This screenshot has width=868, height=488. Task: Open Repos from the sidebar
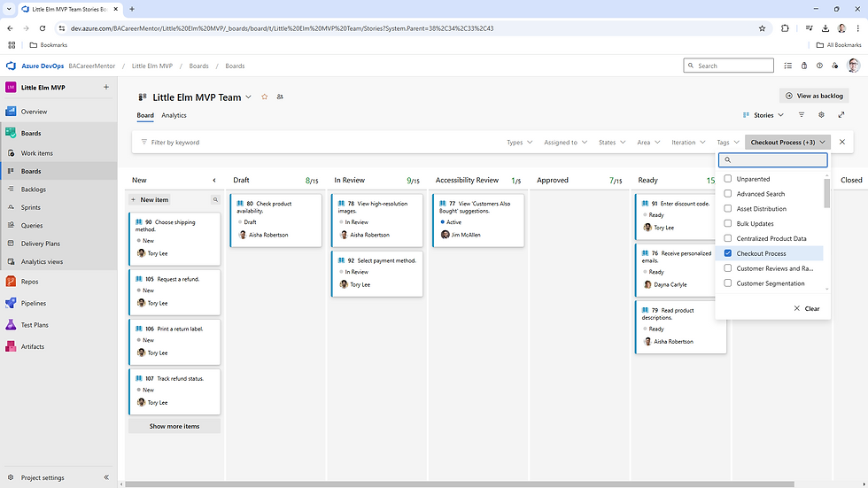coord(29,282)
